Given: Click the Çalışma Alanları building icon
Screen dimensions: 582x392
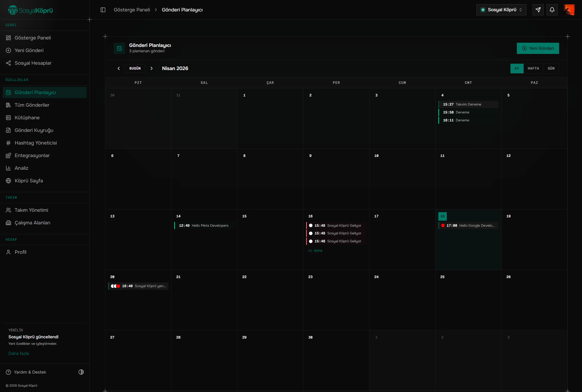Looking at the screenshot, I should [x=8, y=223].
